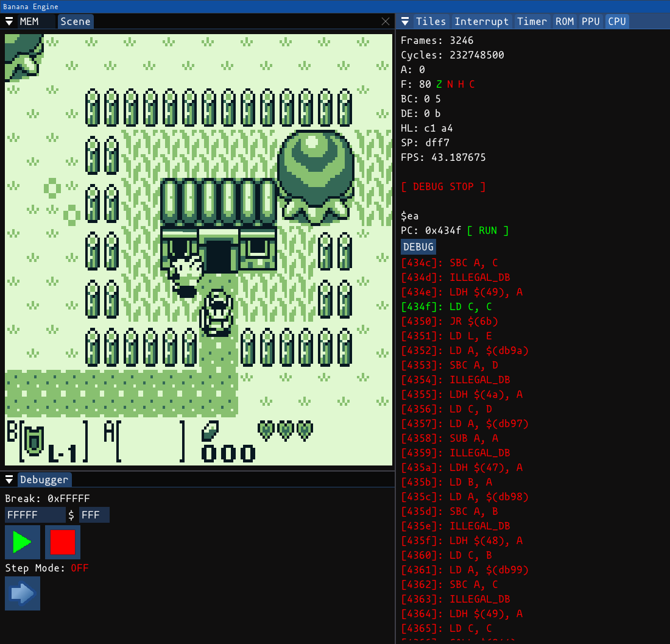Click the [ RUN ] status indicator
670x644 pixels.
pyautogui.click(x=487, y=231)
